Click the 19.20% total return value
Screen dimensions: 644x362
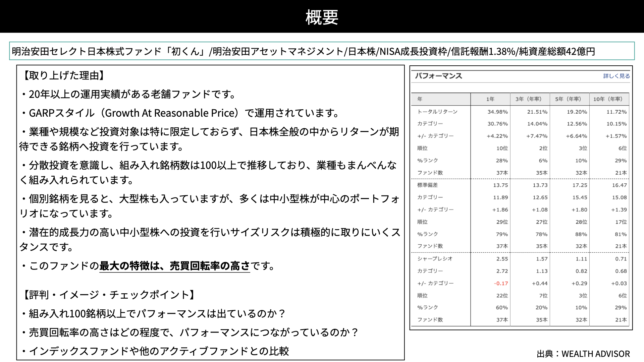[577, 112]
